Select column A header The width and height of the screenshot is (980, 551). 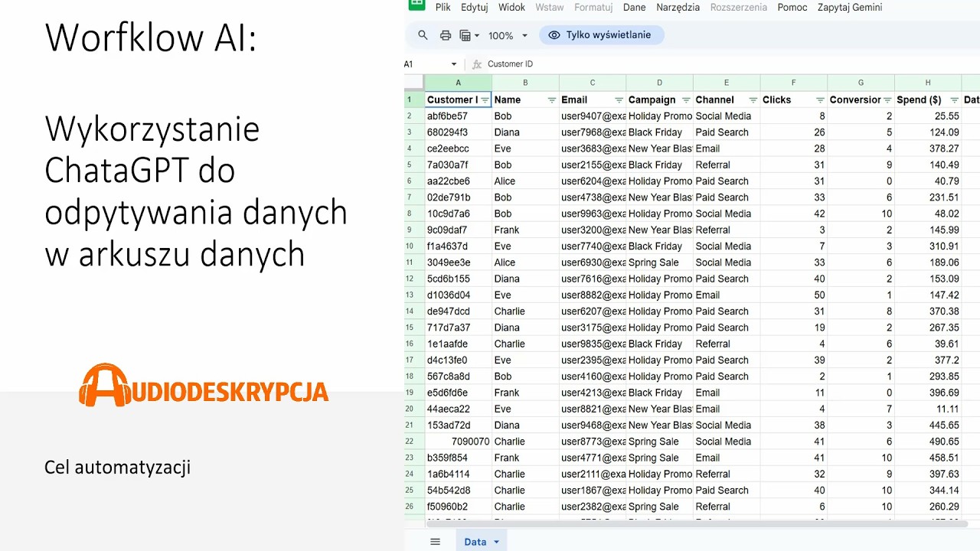[458, 83]
